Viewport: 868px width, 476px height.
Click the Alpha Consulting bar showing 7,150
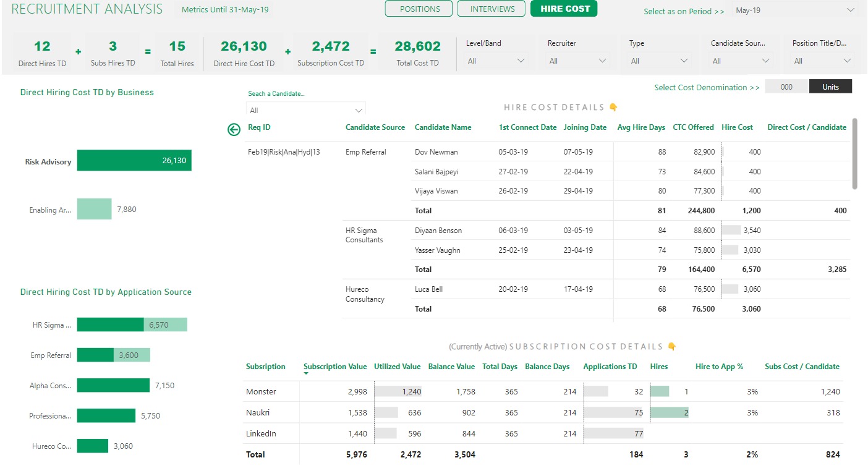point(113,385)
